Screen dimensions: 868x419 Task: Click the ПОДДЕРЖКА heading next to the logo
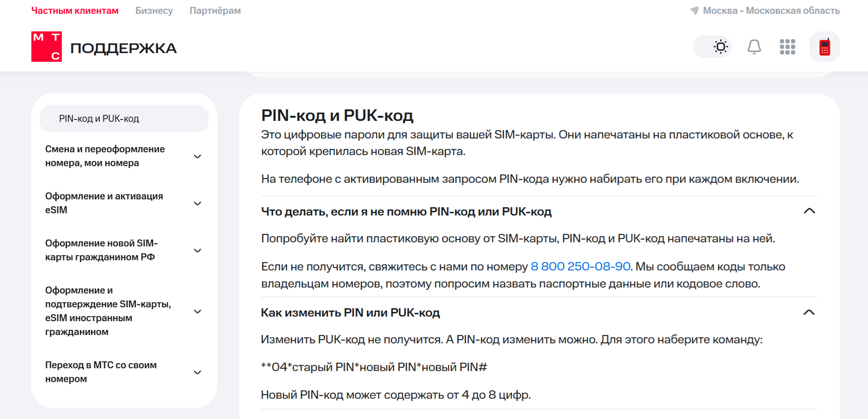tap(123, 49)
